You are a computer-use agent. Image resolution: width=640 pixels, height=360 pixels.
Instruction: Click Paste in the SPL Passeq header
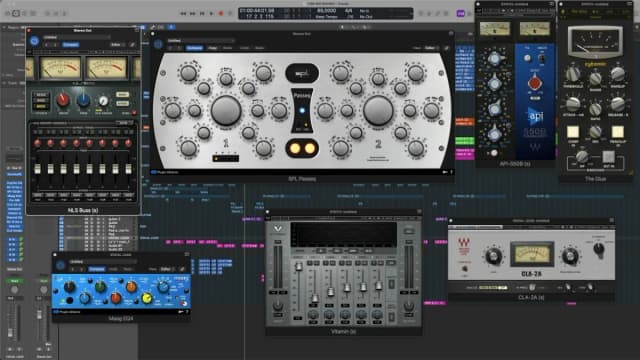228,48
